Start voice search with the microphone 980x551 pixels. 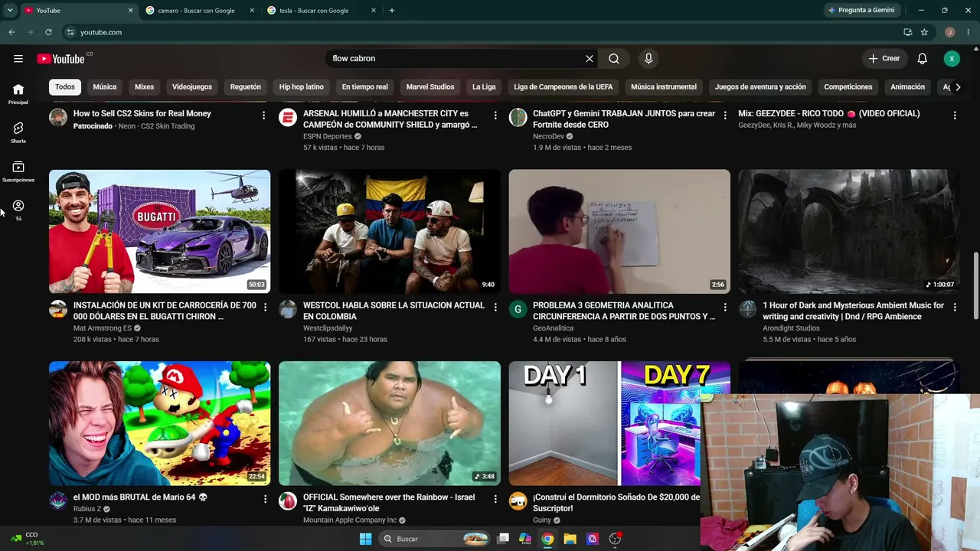[648, 58]
